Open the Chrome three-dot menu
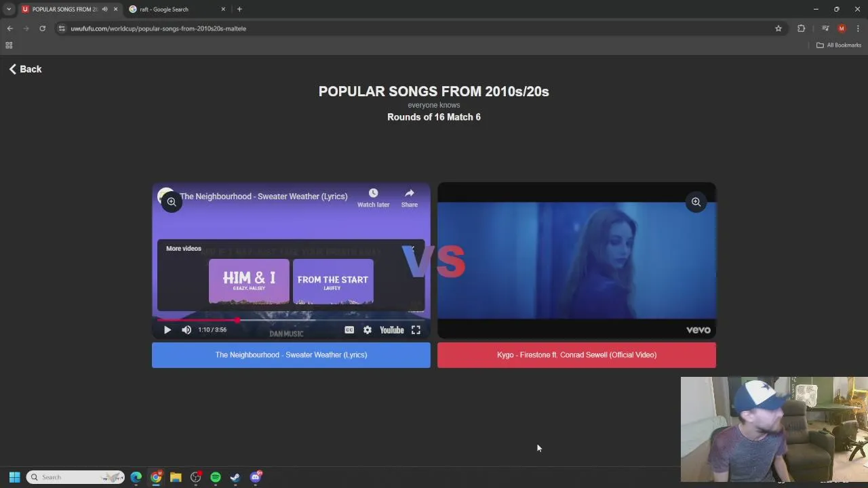The height and width of the screenshot is (488, 868). (858, 28)
